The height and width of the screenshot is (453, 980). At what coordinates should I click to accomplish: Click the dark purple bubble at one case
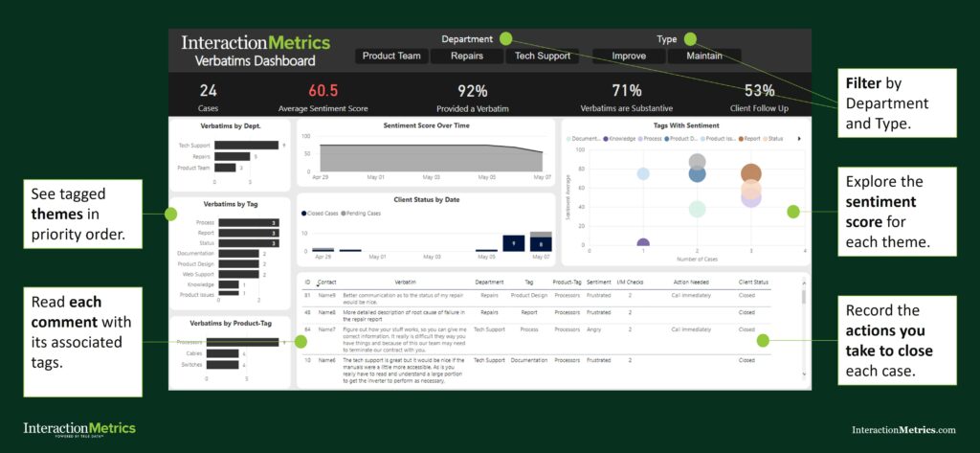643,242
